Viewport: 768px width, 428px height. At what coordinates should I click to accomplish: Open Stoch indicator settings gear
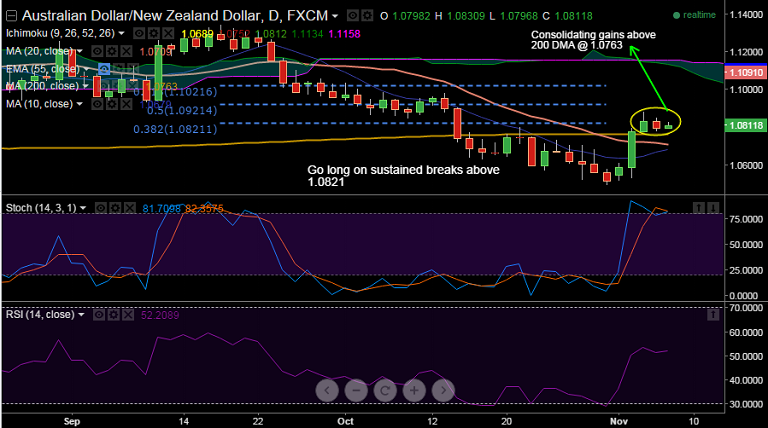click(x=115, y=208)
